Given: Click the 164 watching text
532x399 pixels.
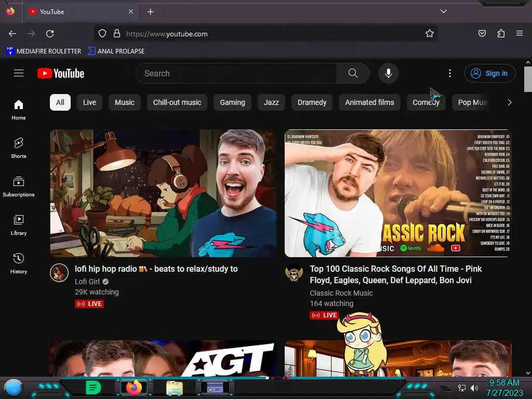Looking at the screenshot, I should coord(331,303).
